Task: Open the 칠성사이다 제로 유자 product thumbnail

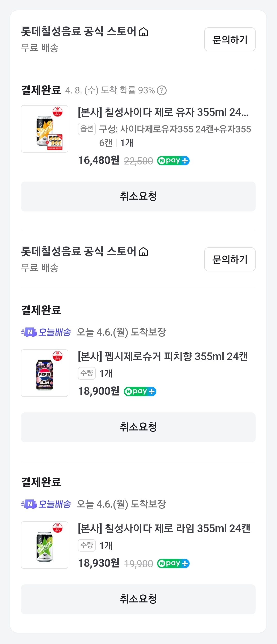Action: tap(45, 129)
